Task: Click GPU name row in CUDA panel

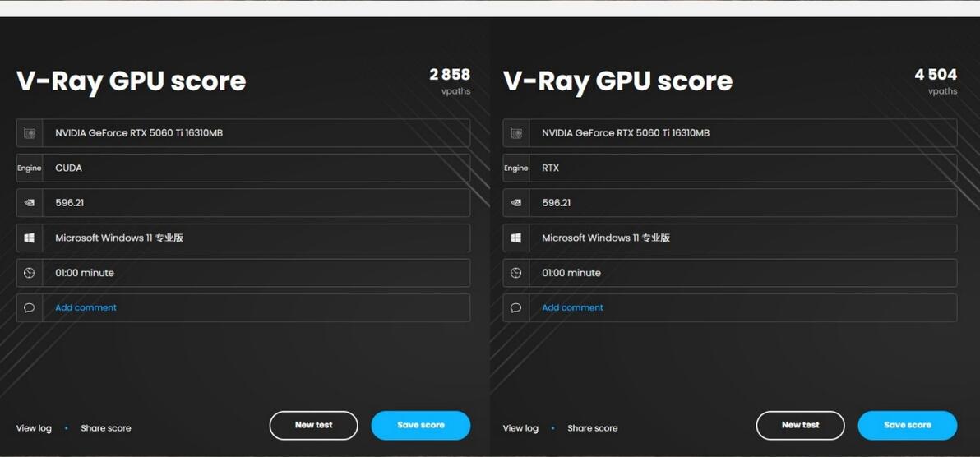Action: click(x=243, y=133)
